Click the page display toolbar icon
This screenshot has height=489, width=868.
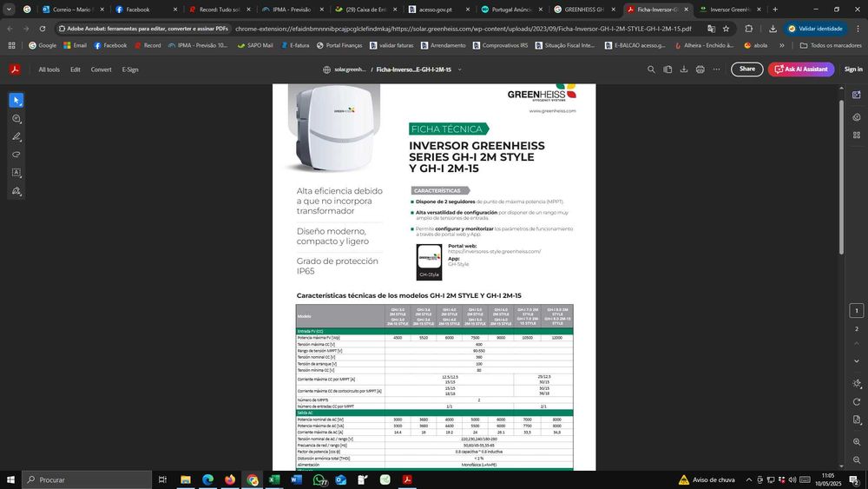(667, 69)
